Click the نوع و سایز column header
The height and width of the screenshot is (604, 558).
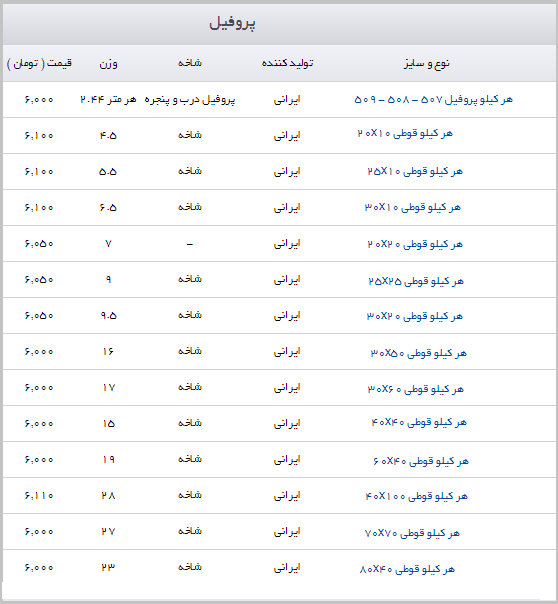coord(427,63)
